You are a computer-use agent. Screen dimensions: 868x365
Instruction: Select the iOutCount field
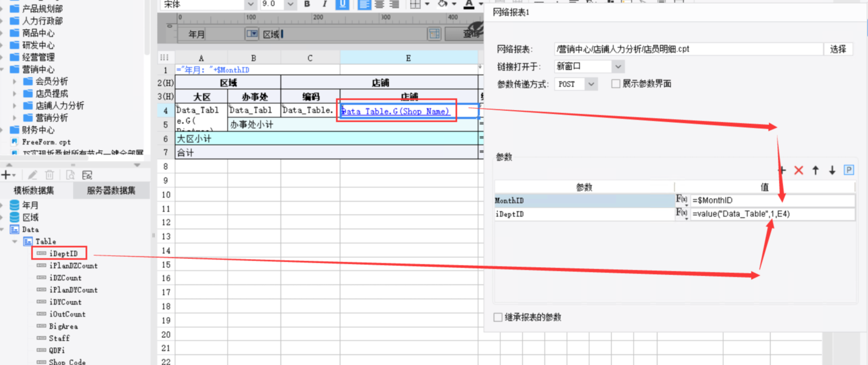(67, 314)
